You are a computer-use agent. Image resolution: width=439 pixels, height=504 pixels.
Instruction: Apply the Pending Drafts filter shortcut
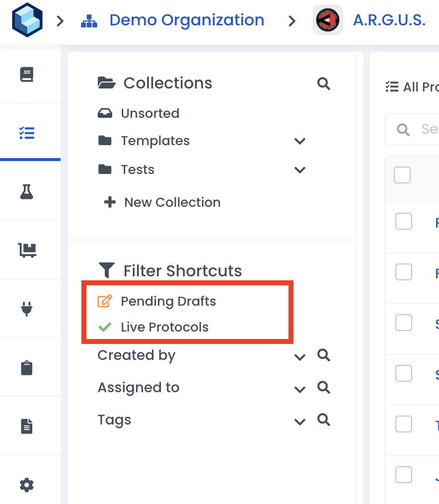click(168, 301)
